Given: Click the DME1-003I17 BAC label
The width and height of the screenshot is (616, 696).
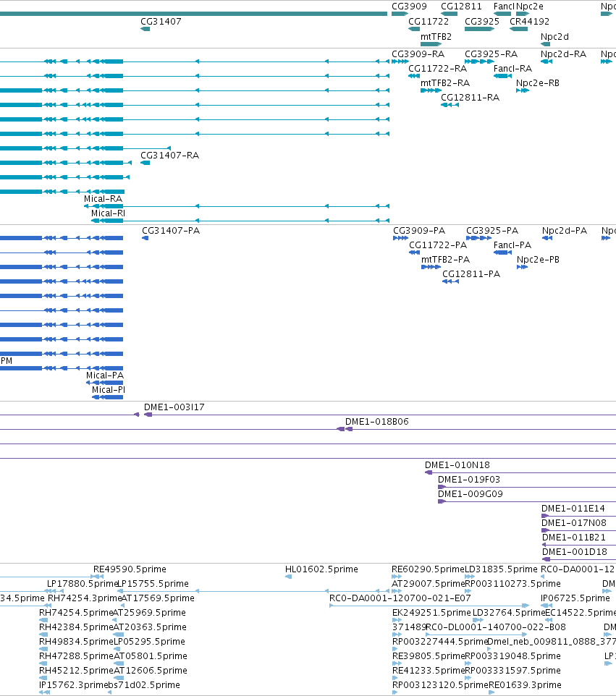Looking at the screenshot, I should pyautogui.click(x=174, y=407).
